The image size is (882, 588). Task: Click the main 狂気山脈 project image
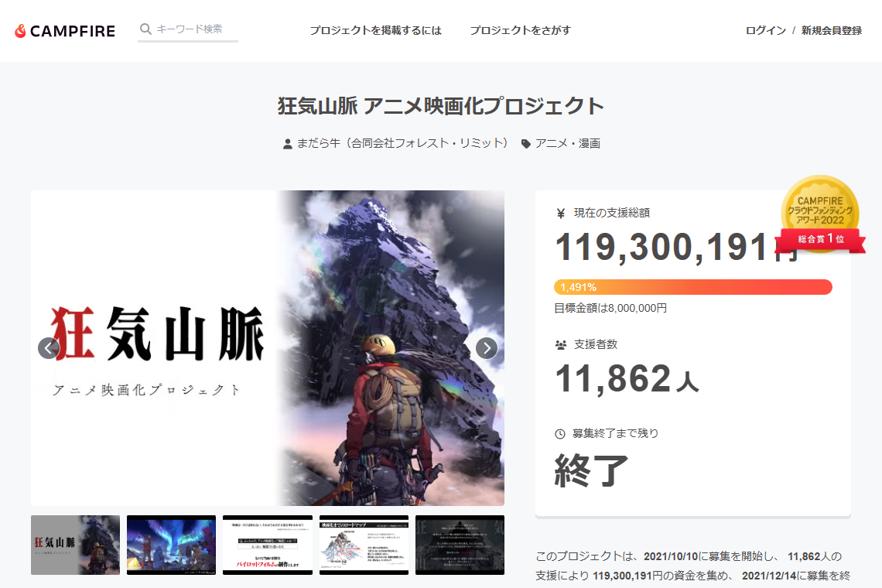point(268,348)
